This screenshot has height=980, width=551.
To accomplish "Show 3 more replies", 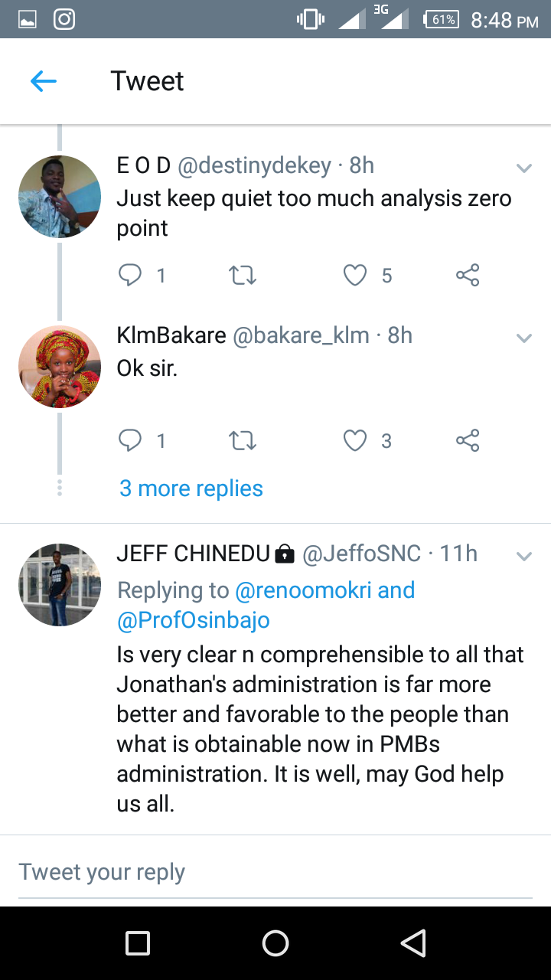I will tap(191, 488).
